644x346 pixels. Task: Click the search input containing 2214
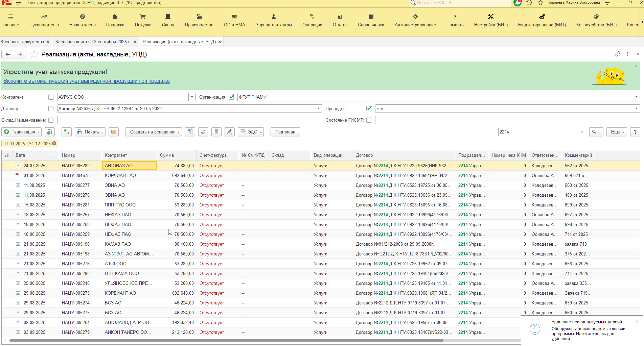pyautogui.click(x=538, y=132)
